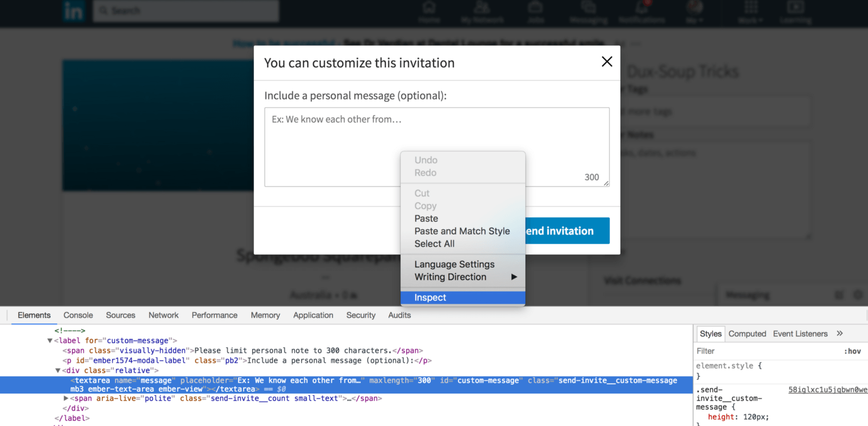Open the Me profile menu
This screenshot has width=868, height=426.
pos(694,12)
